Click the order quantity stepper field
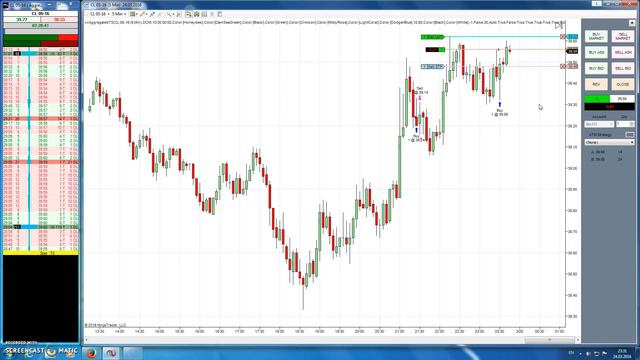The image size is (640, 360). 625,124
